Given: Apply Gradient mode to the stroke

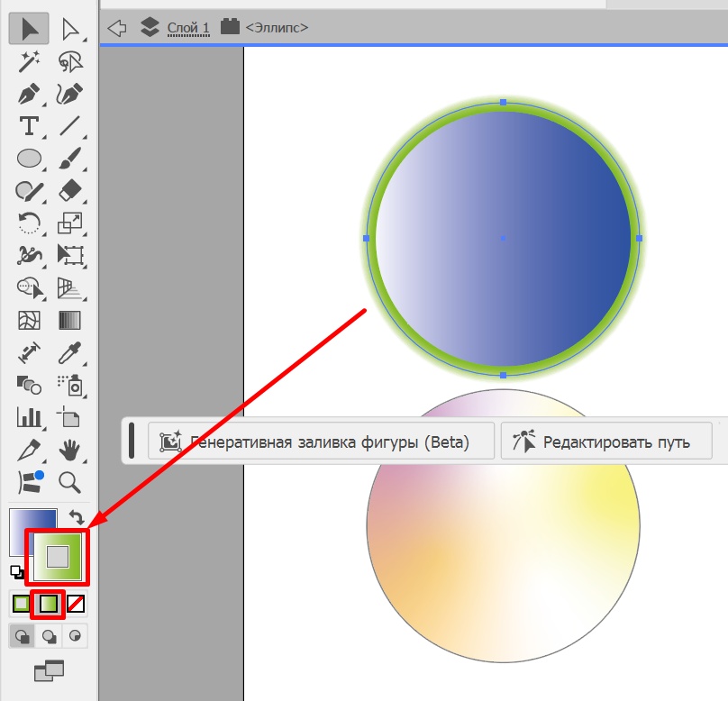Looking at the screenshot, I should click(x=49, y=604).
